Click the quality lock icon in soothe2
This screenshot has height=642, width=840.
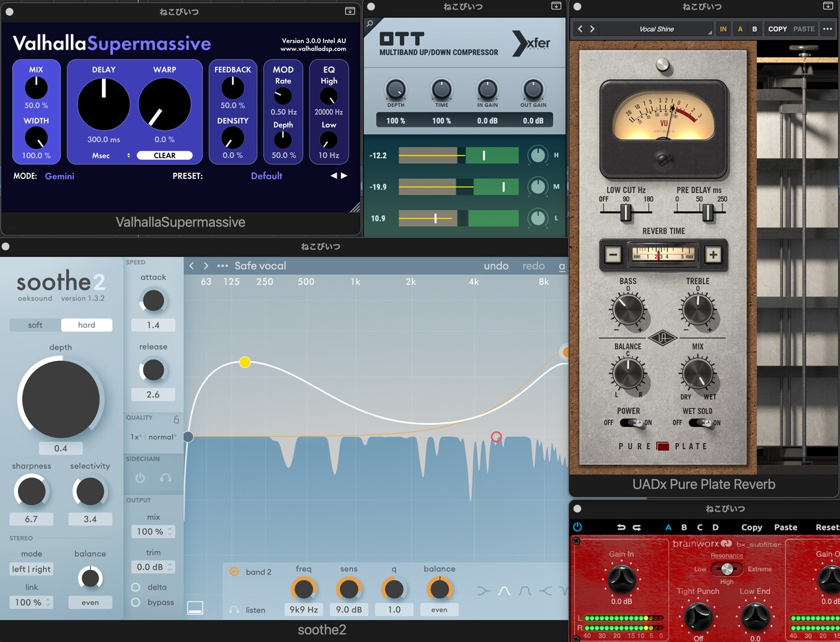176,419
